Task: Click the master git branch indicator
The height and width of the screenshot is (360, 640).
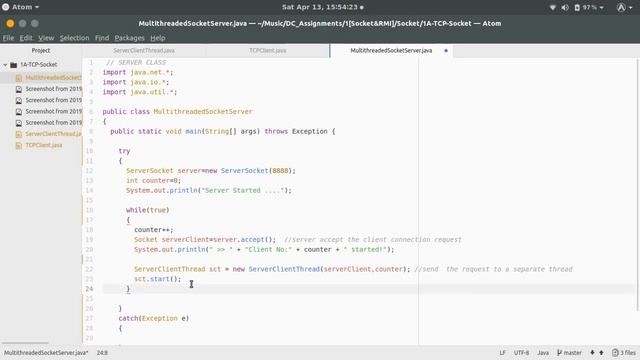Action: click(569, 353)
